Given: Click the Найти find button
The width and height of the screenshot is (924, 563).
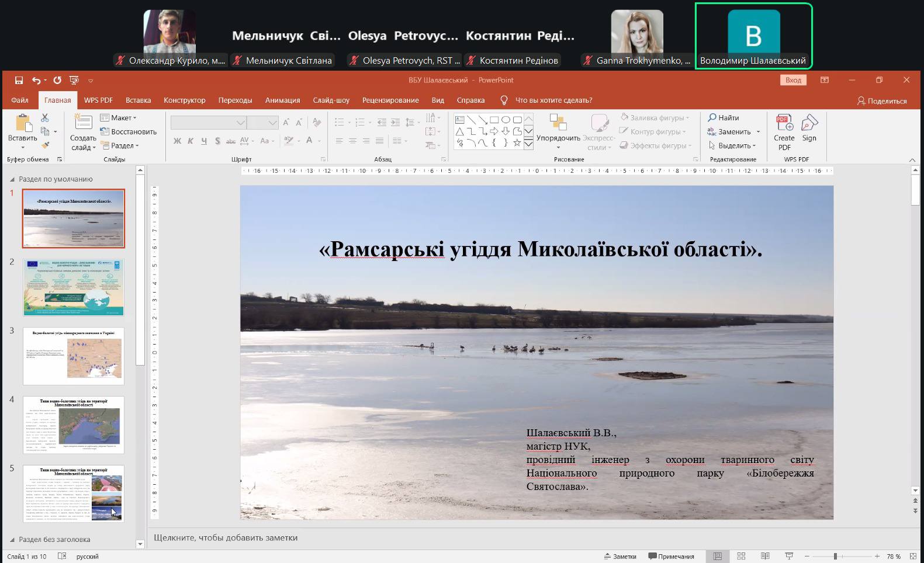Looking at the screenshot, I should [x=724, y=118].
